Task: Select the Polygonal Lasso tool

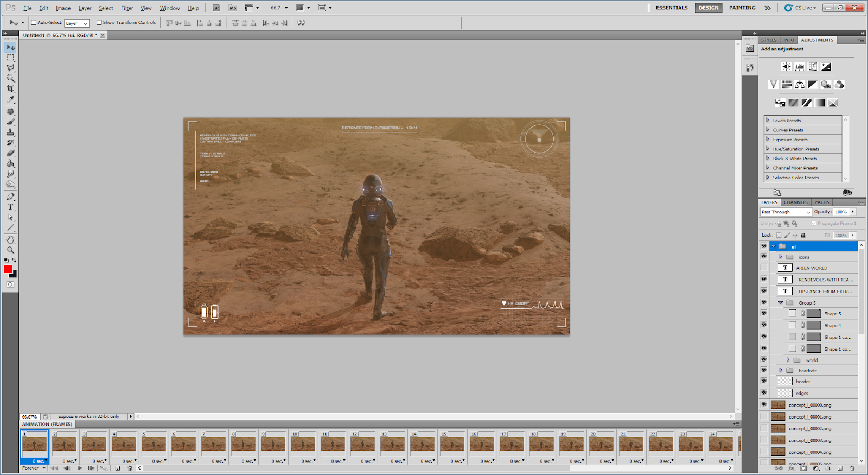Action: tap(10, 68)
